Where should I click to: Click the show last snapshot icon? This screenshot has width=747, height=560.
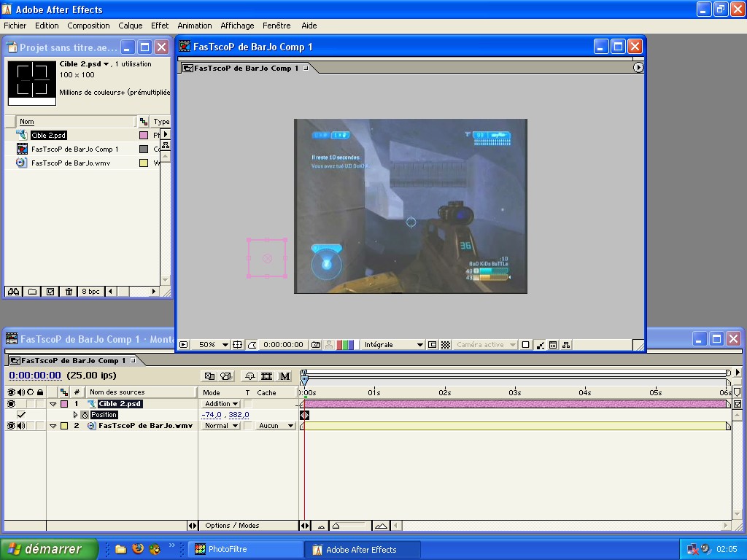(x=329, y=345)
